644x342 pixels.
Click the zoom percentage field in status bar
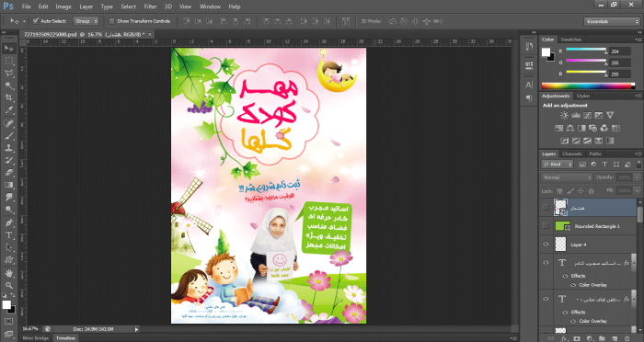point(30,329)
